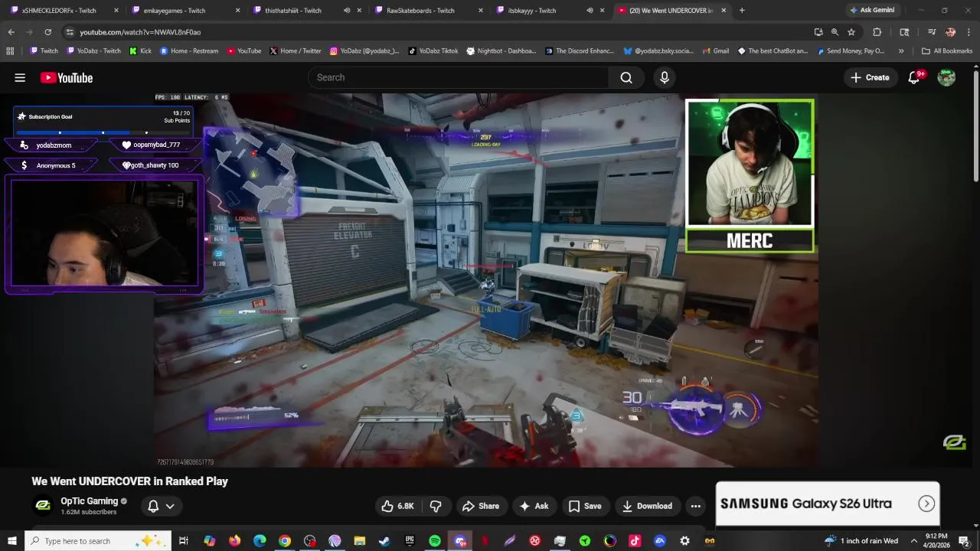This screenshot has height=551, width=980.
Task: Open the Windows Start menu
Action: tap(12, 541)
